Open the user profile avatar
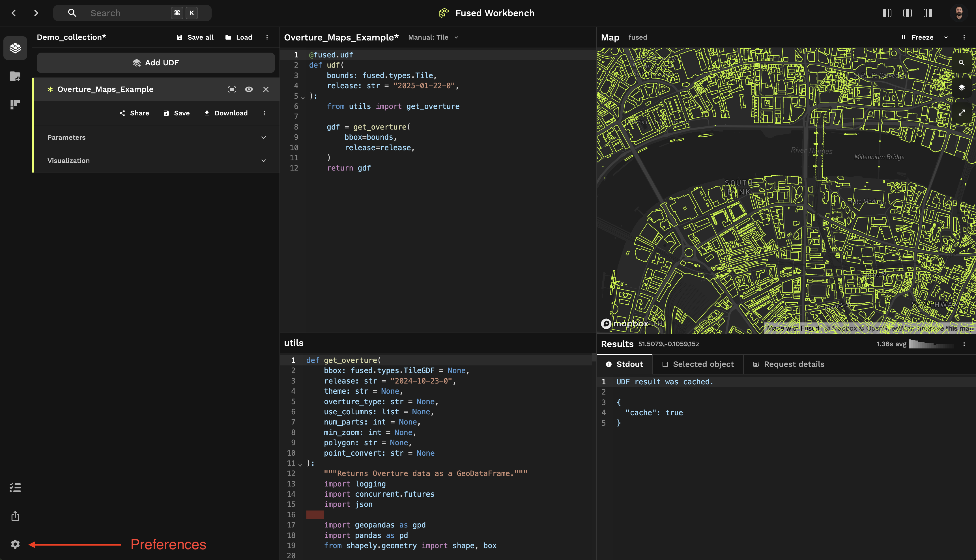The image size is (976, 560). click(x=959, y=13)
